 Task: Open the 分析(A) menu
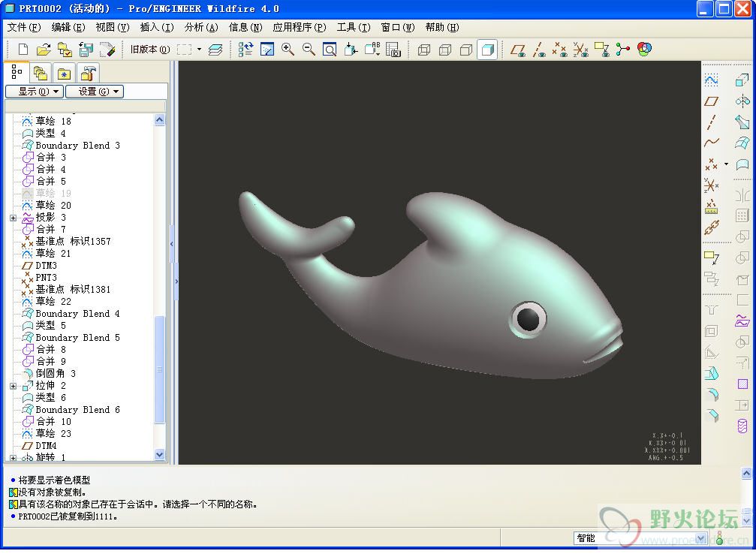(x=201, y=28)
